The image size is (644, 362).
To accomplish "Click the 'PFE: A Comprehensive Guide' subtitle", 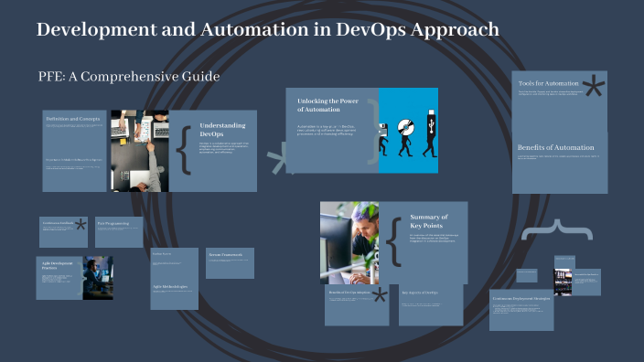I will coord(129,77).
